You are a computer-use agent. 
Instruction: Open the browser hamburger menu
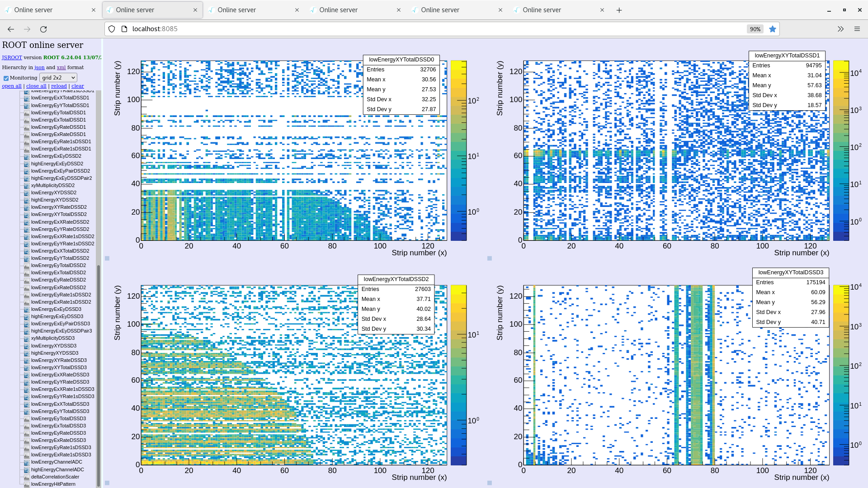coord(857,29)
